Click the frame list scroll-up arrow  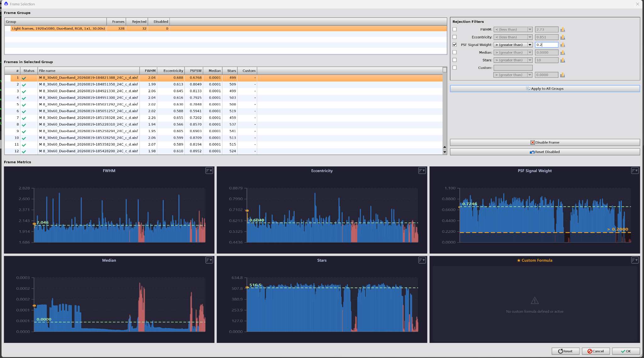click(445, 147)
